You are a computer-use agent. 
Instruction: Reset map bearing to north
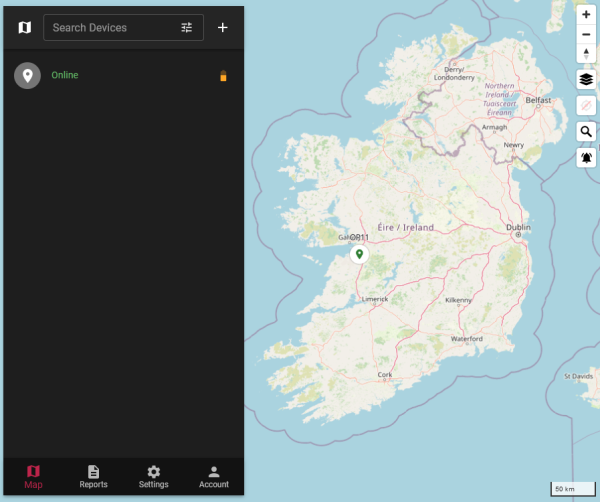(x=586, y=54)
